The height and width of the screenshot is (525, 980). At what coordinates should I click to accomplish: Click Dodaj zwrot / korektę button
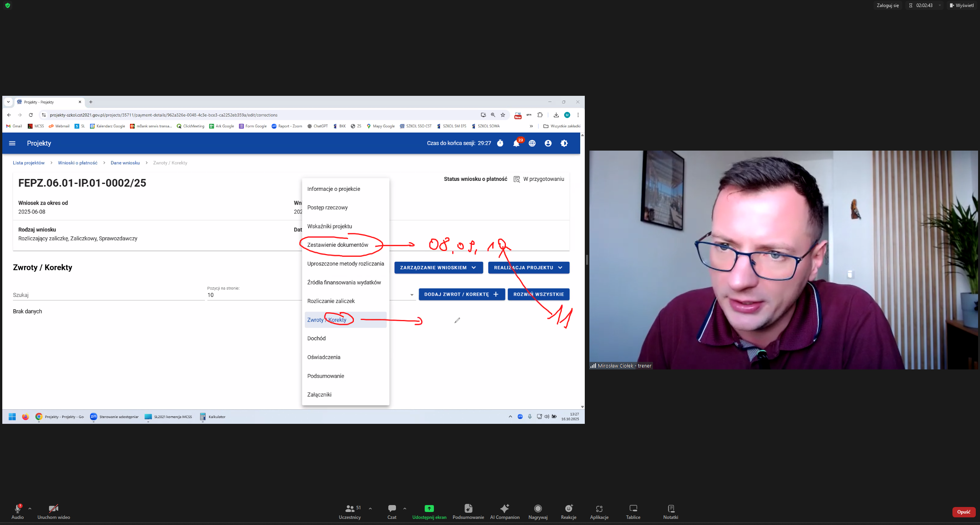coord(461,294)
